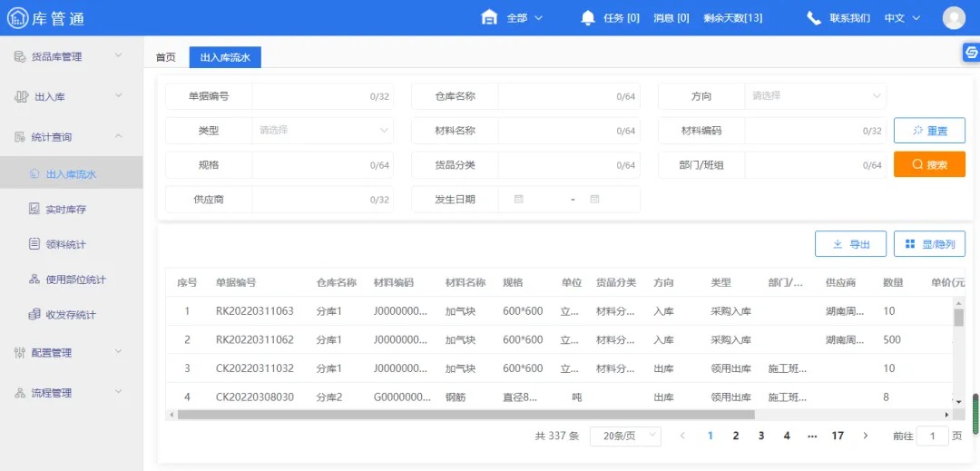Open the 方向 select dropdown
This screenshot has width=980, height=471.
pos(815,96)
